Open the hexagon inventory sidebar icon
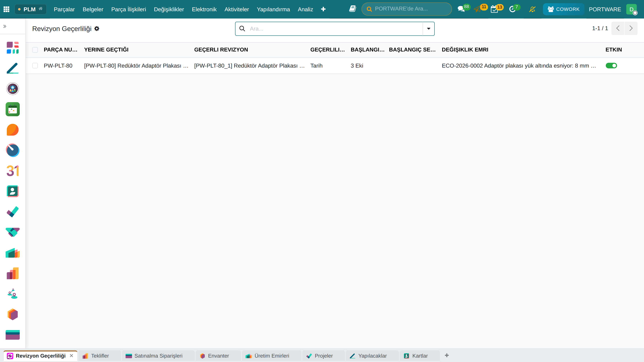644x362 pixels. coord(13,314)
